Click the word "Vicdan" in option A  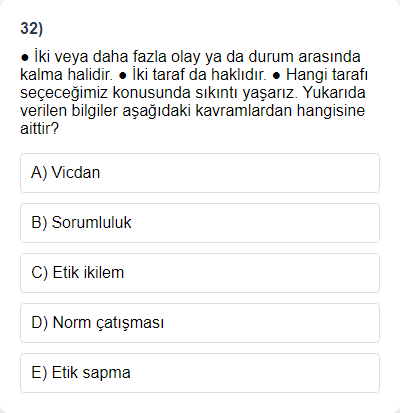pyautogui.click(x=76, y=173)
